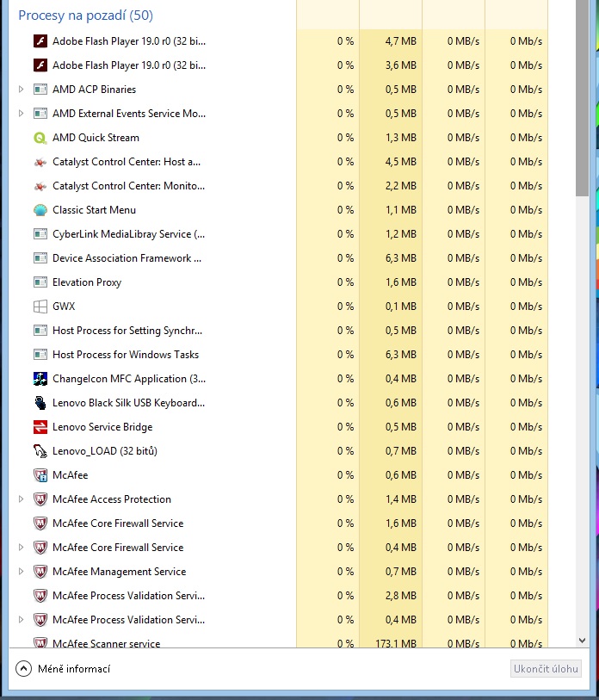This screenshot has height=700, width=599.
Task: Select the CyberLink MediaLibray Service process name
Action: coord(128,234)
